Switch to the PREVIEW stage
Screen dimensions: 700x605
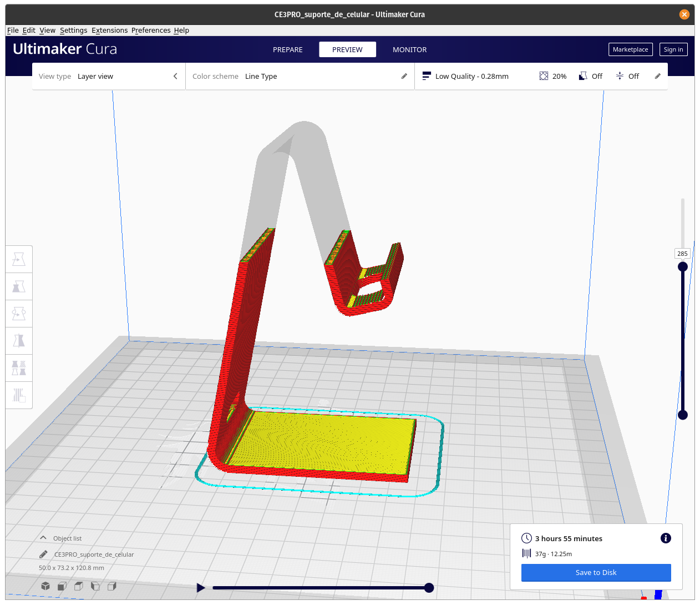[347, 49]
